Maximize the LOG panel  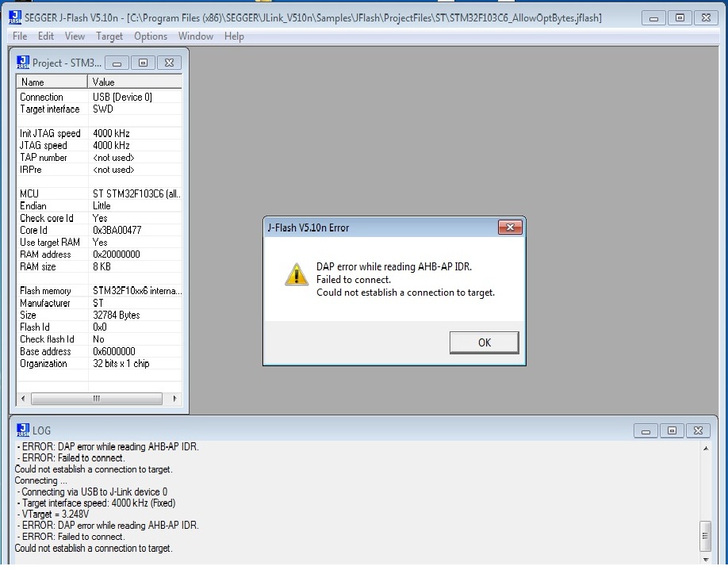(x=672, y=430)
